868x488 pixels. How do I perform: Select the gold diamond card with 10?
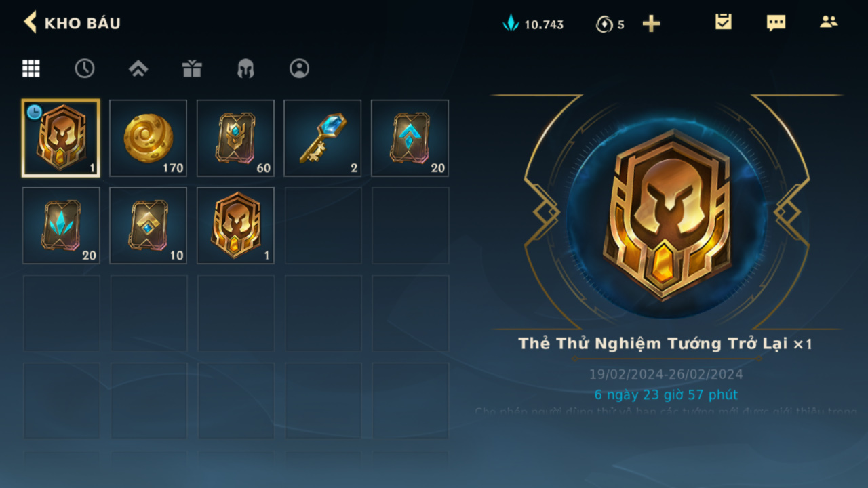149,226
